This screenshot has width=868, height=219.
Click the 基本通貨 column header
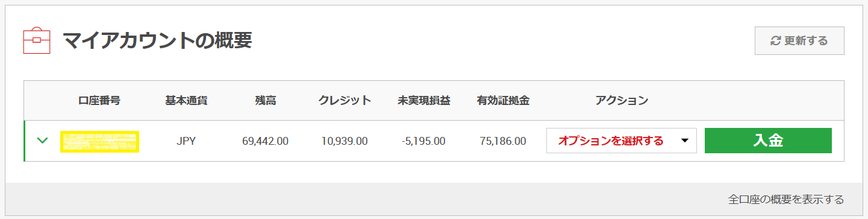(x=186, y=101)
